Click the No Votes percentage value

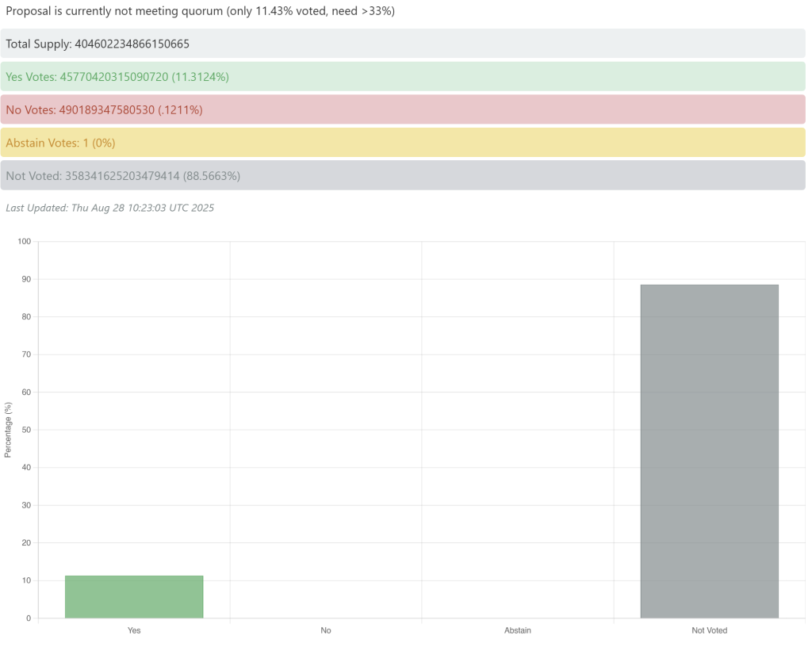179,109
